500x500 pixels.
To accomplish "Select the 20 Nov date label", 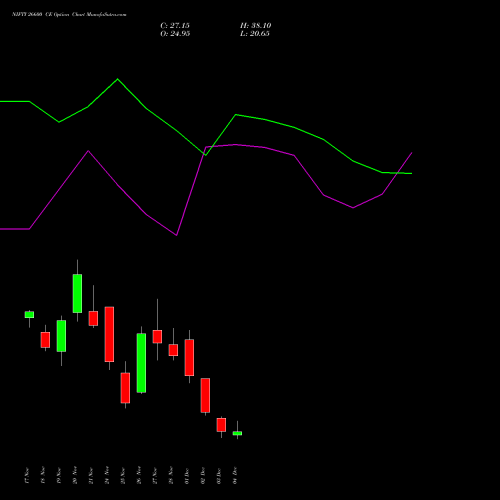I will 75,476.
